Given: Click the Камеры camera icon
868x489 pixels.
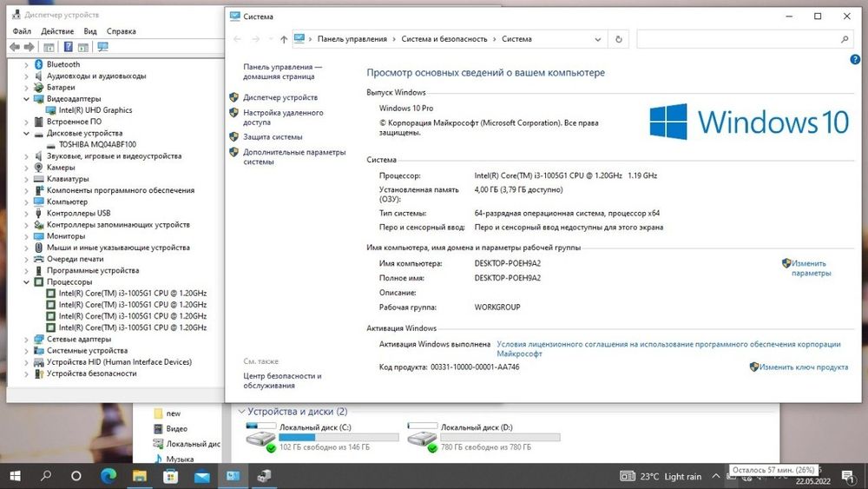Looking at the screenshot, I should [x=39, y=168].
